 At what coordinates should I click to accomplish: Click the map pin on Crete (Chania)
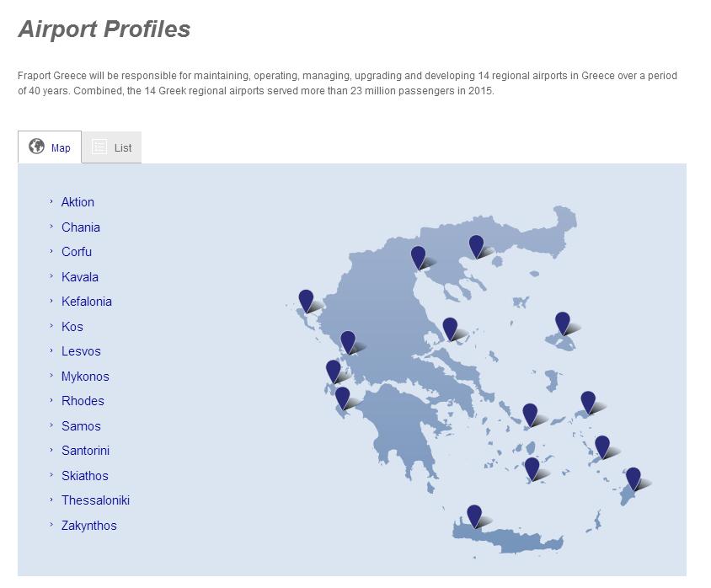pyautogui.click(x=474, y=516)
